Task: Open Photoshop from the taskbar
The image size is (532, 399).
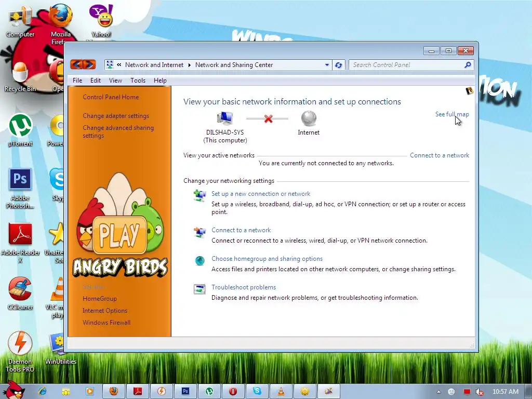Action: pos(185,391)
